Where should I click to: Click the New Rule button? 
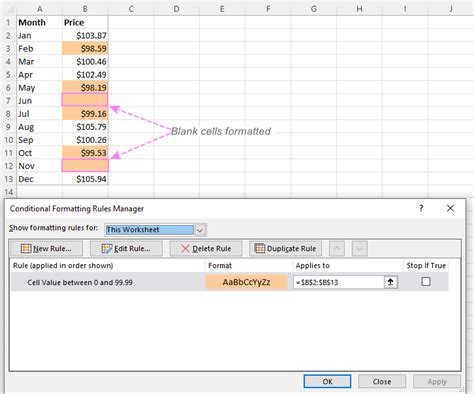click(x=47, y=249)
